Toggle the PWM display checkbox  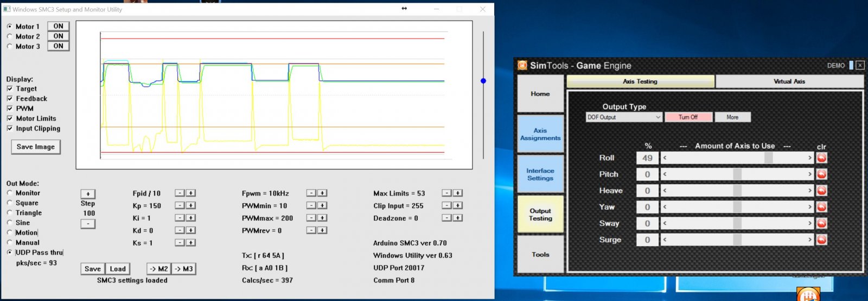10,108
